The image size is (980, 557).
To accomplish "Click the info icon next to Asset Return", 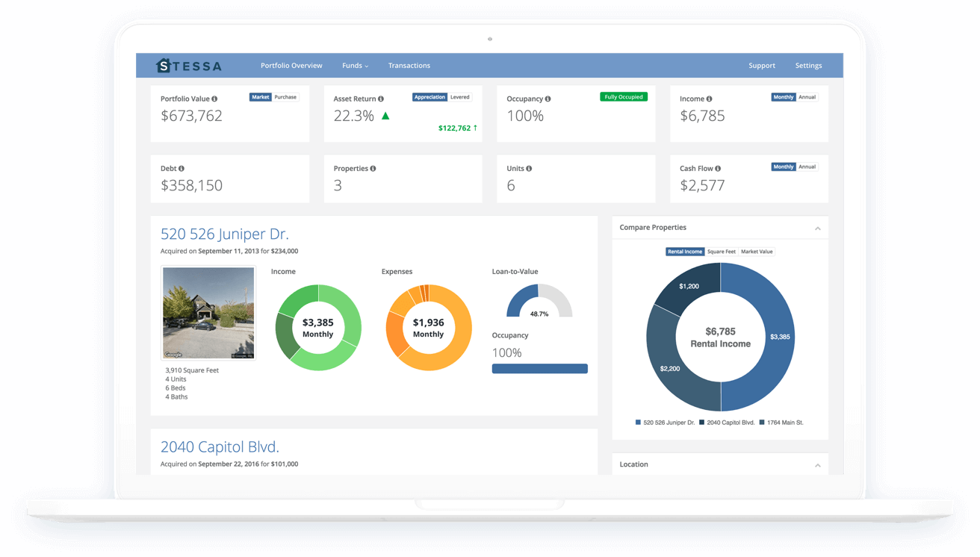I will pyautogui.click(x=381, y=99).
